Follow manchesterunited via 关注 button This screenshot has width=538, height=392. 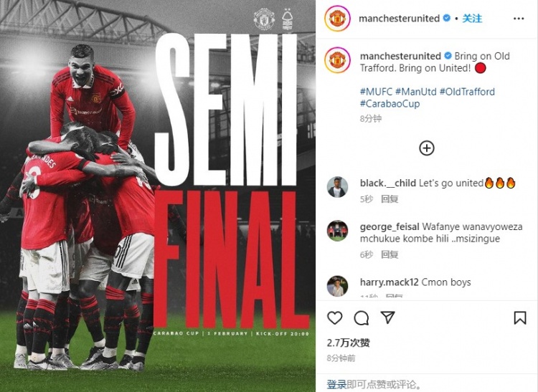(472, 19)
